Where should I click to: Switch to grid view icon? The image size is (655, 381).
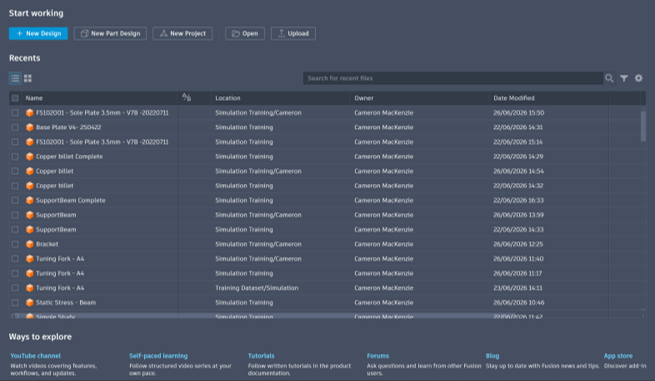coord(28,78)
